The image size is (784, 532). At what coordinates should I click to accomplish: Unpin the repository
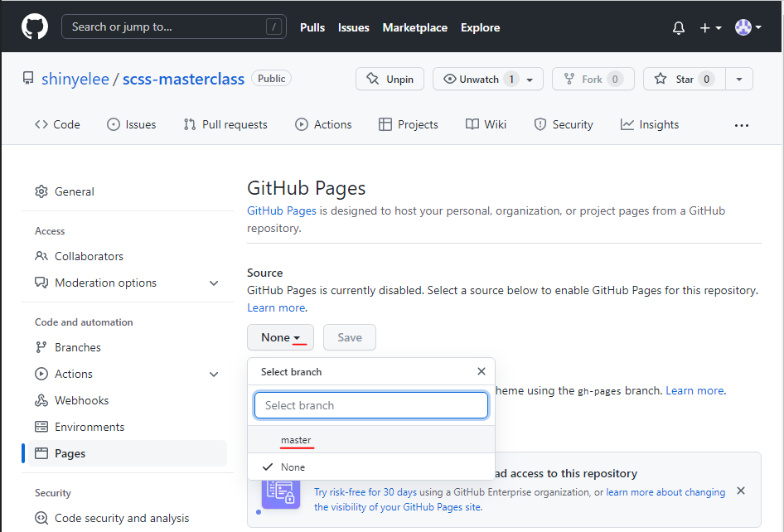pyautogui.click(x=390, y=79)
